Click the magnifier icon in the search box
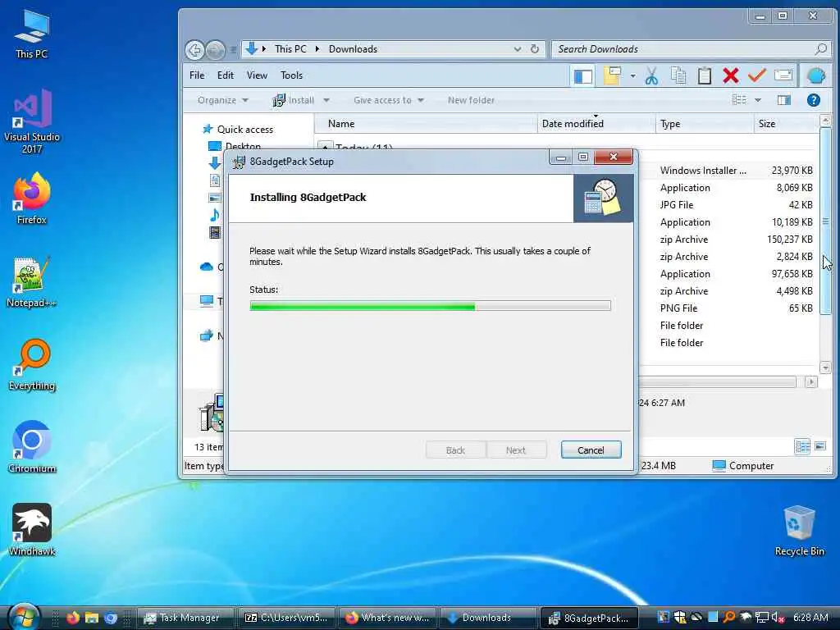The height and width of the screenshot is (630, 840). pos(820,48)
